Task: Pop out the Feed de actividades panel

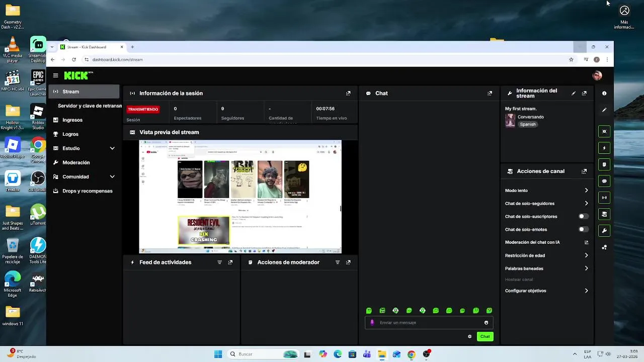Action: tap(230, 262)
